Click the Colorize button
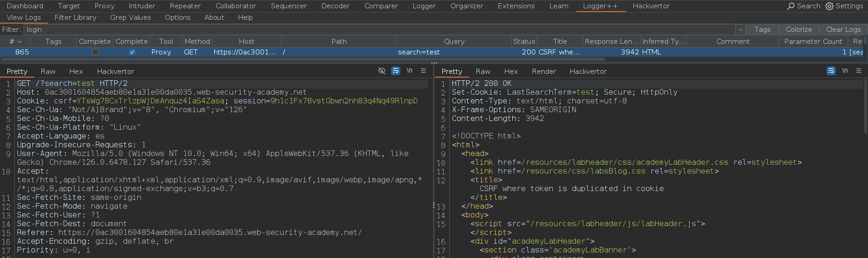Viewport: 868px width, 258px height. [799, 30]
